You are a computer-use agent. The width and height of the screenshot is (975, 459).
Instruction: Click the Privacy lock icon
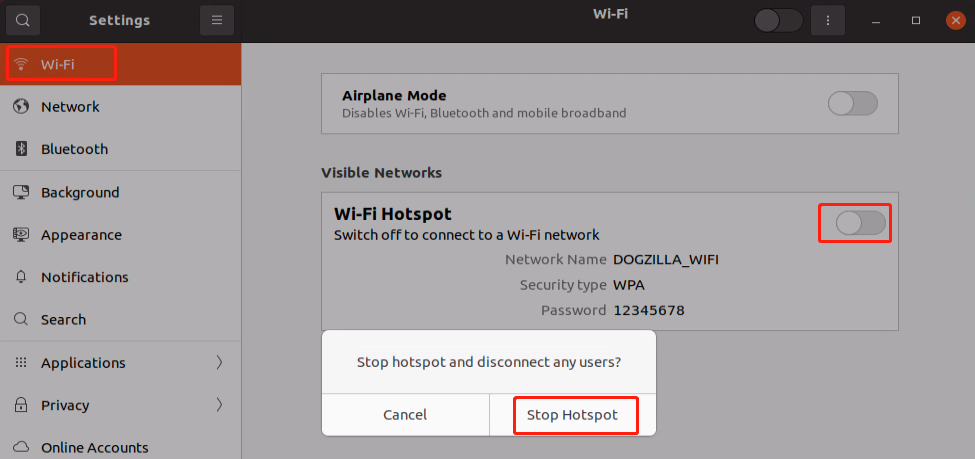coord(20,405)
